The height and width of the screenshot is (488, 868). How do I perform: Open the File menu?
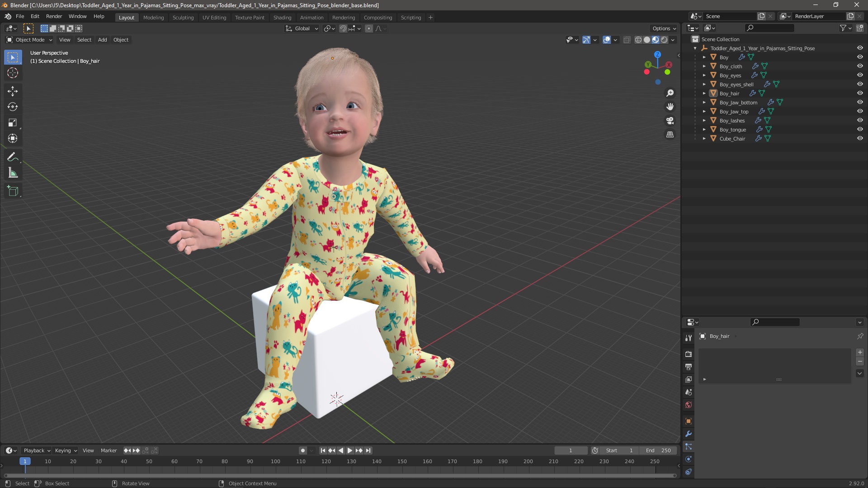pos(20,16)
